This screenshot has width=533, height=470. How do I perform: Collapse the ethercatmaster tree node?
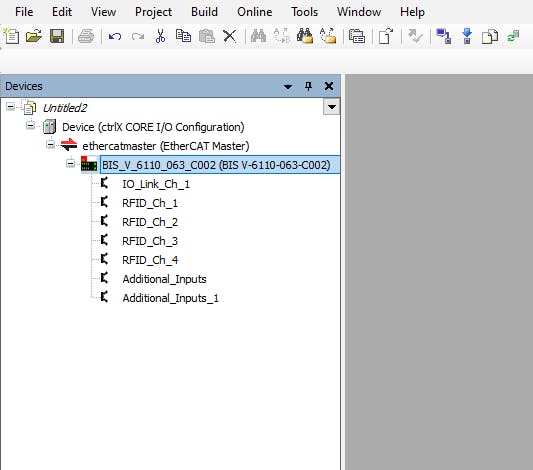tap(50, 145)
